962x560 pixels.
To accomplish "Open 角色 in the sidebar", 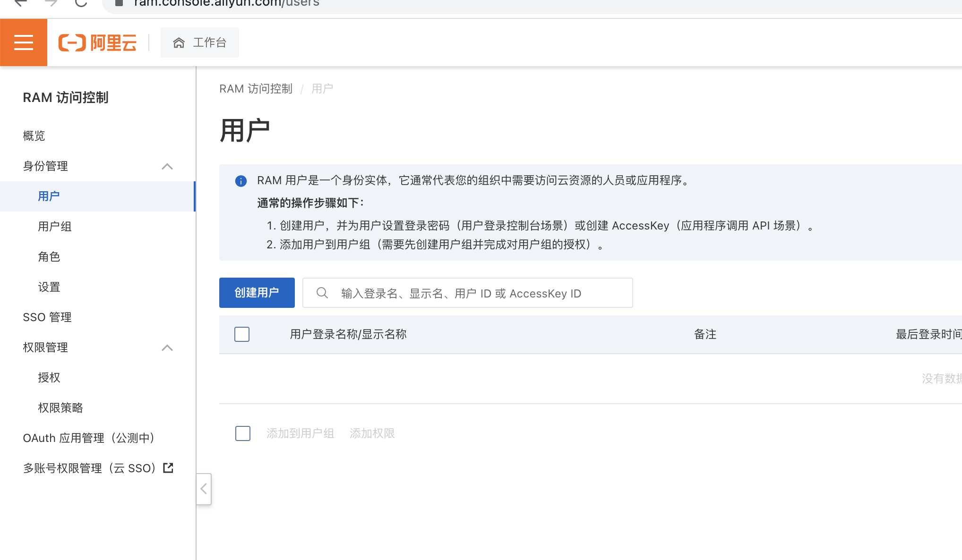I will 49,257.
